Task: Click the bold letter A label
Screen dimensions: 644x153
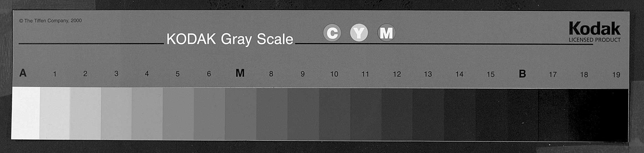Action: coord(23,73)
